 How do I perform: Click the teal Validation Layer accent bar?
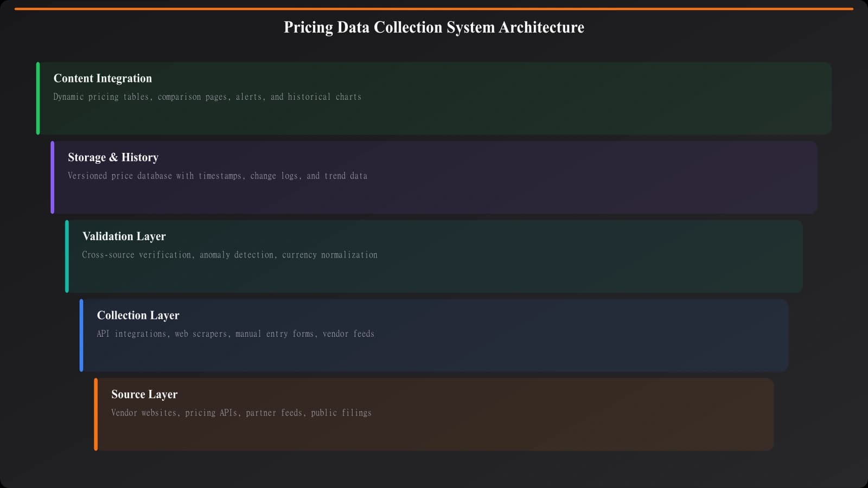67,256
